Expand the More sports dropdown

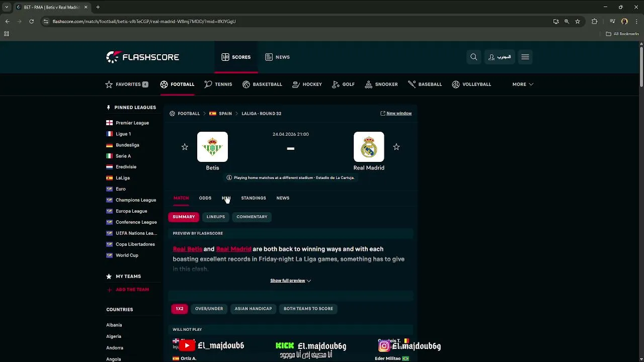coord(523,84)
